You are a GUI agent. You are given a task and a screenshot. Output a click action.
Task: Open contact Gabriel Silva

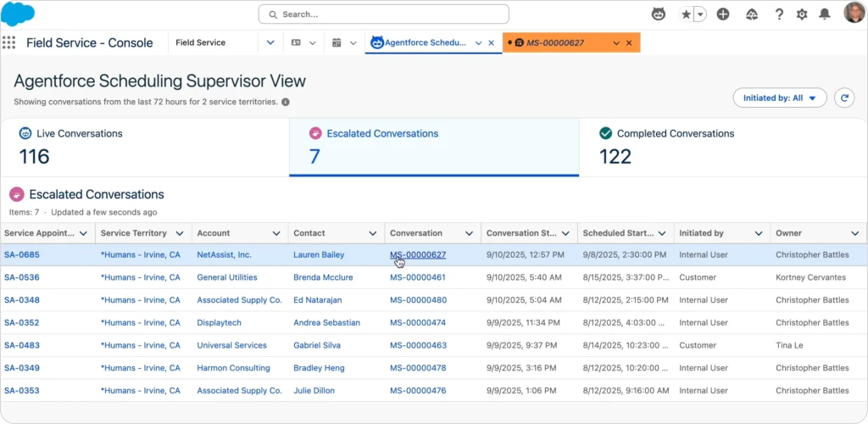[317, 345]
